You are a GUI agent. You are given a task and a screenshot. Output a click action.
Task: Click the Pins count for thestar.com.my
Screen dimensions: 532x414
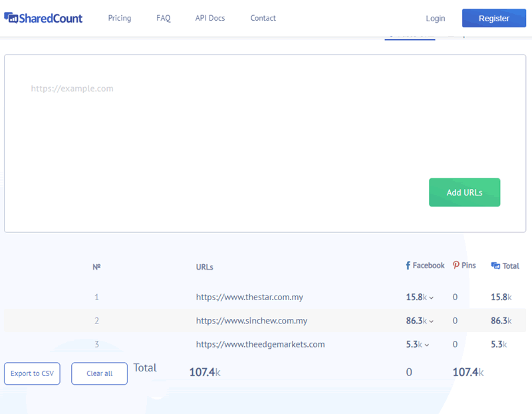point(455,297)
